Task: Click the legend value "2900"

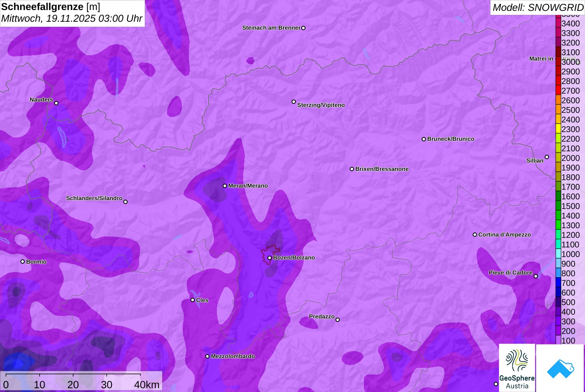Action: (571, 72)
